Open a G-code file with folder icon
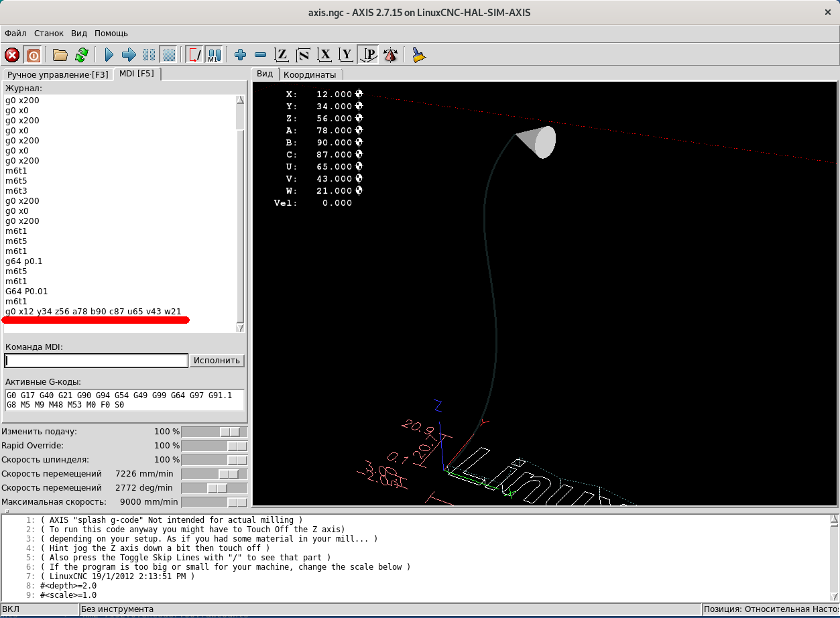Image resolution: width=840 pixels, height=618 pixels. (x=60, y=55)
